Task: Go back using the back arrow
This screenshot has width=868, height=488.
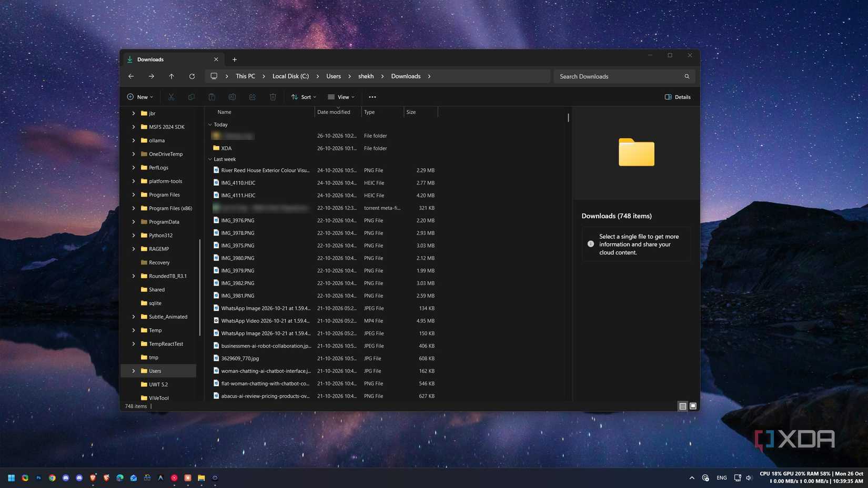Action: [x=131, y=76]
